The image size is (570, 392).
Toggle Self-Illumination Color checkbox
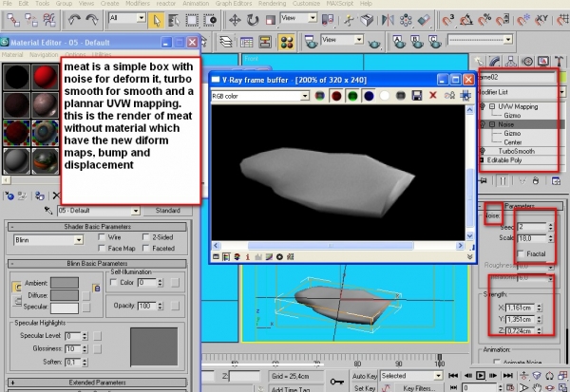[113, 282]
